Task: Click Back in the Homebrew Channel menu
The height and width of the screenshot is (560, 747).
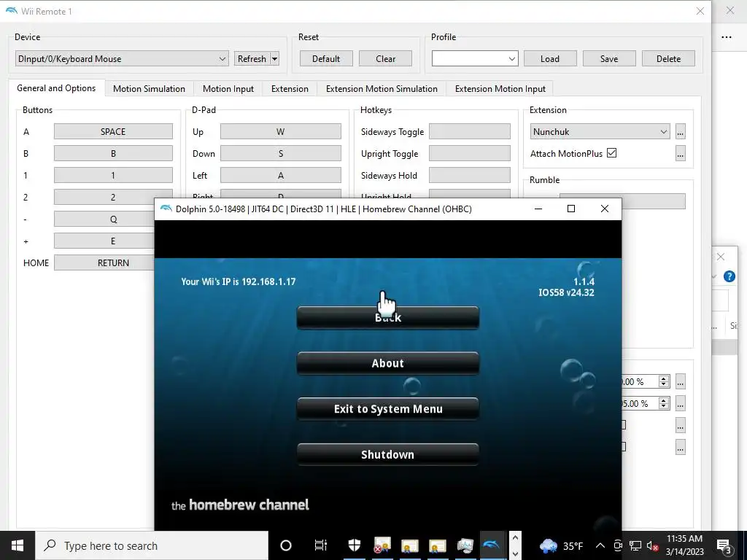Action: click(388, 318)
